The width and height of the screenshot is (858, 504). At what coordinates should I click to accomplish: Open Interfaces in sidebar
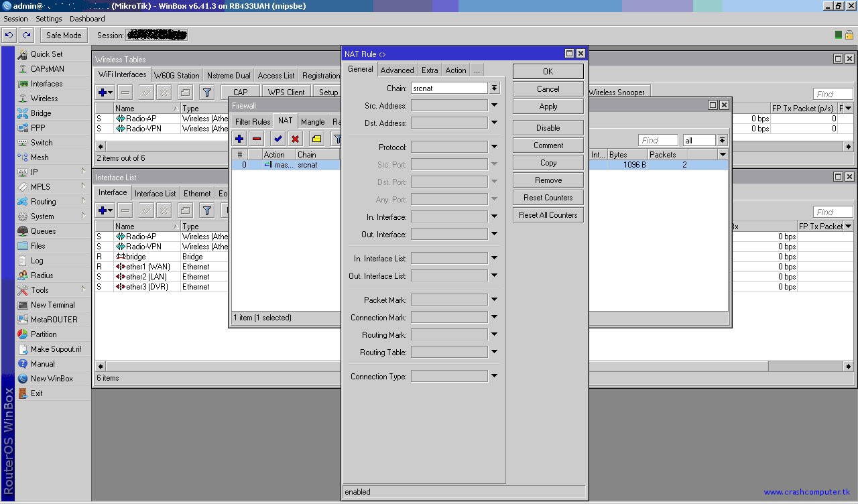click(x=46, y=84)
